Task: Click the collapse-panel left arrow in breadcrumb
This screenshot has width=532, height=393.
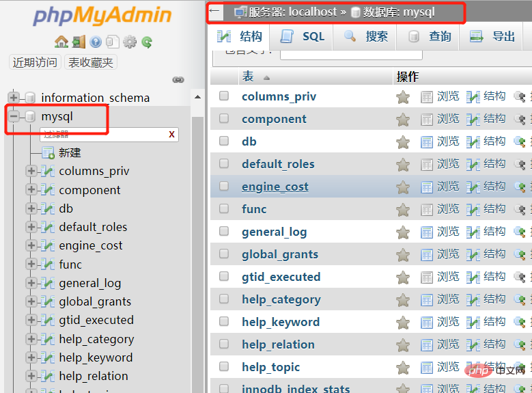Action: (214, 11)
